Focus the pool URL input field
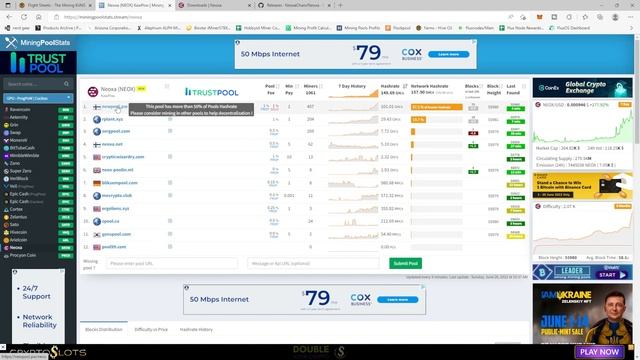 tap(172, 263)
